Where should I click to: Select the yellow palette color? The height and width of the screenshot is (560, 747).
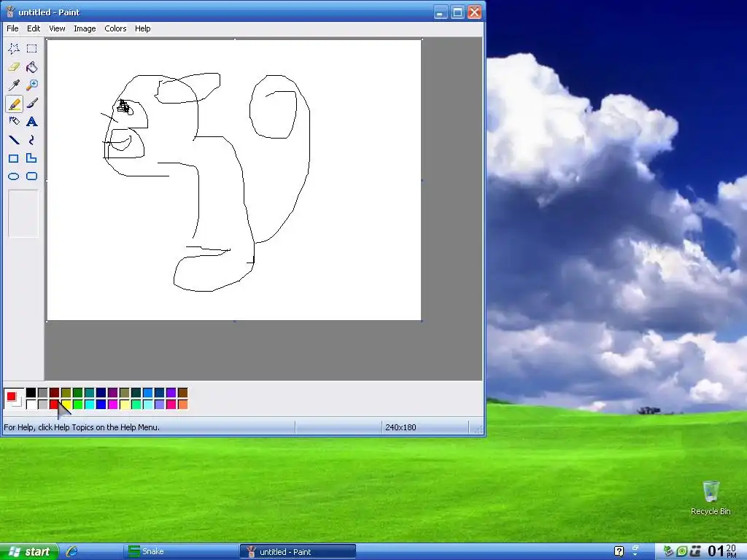(66, 404)
